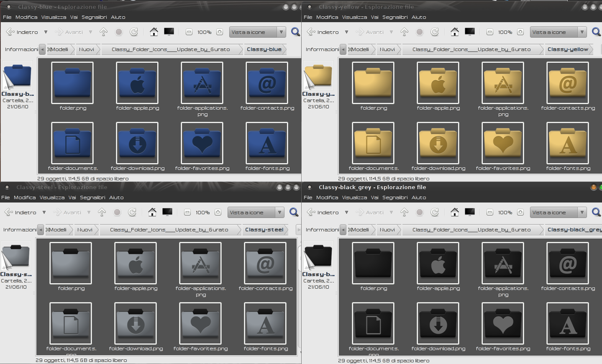Click blue folder-contacts.png file name
602x364 pixels.
267,108
